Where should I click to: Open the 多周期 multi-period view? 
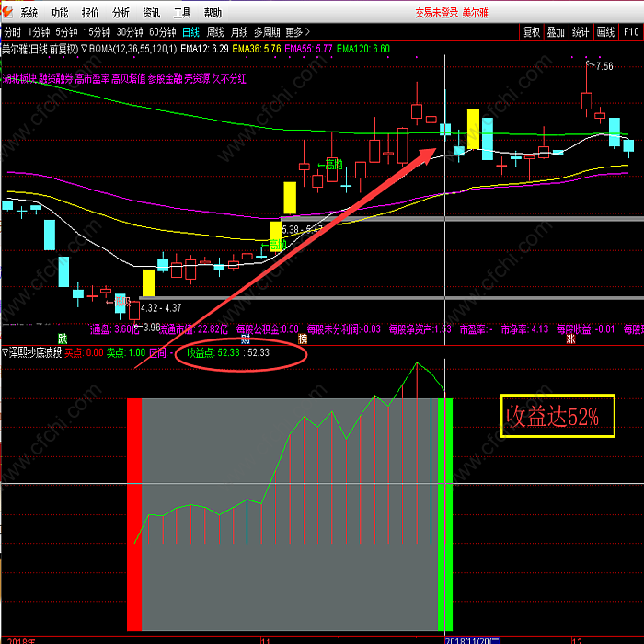[267, 32]
